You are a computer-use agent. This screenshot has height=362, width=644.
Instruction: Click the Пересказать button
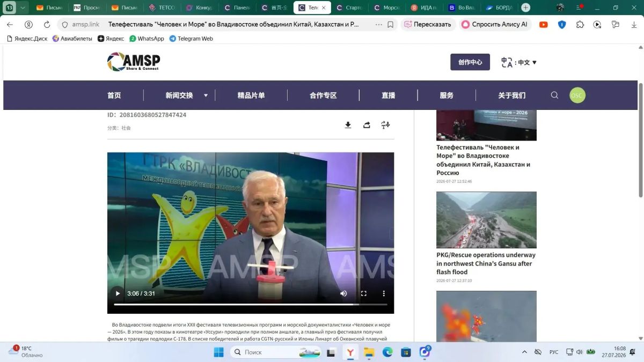pos(428,25)
